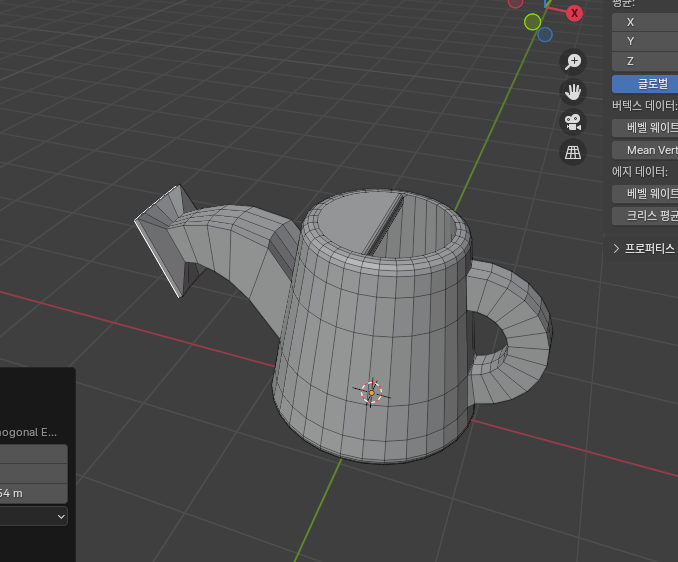
Task: Switch perspective/orthographic with the grid icon
Action: pyautogui.click(x=573, y=152)
